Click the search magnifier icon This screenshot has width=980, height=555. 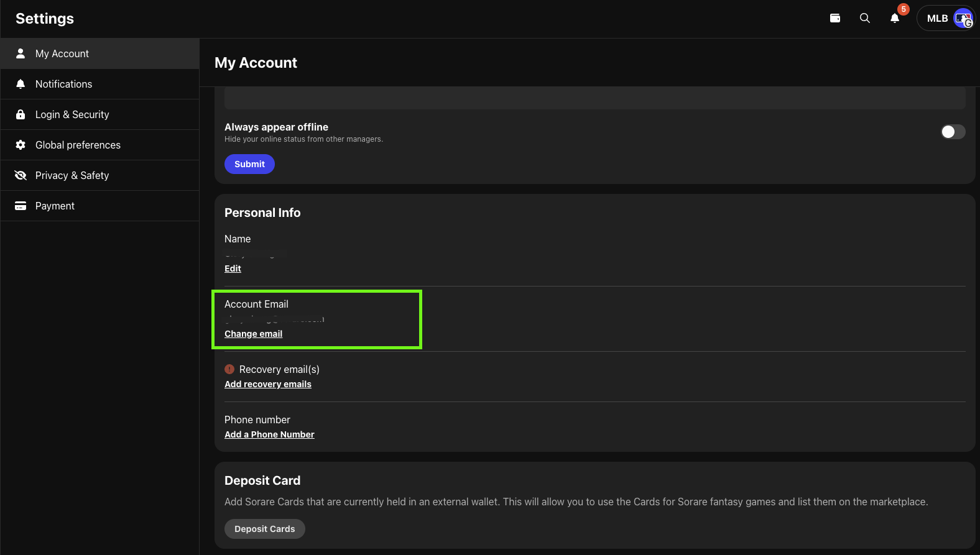pos(865,18)
